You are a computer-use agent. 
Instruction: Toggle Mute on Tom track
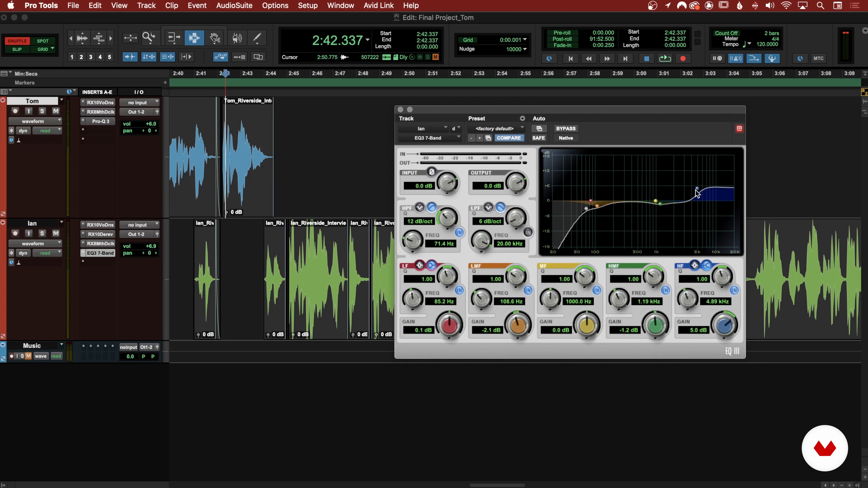click(56, 111)
